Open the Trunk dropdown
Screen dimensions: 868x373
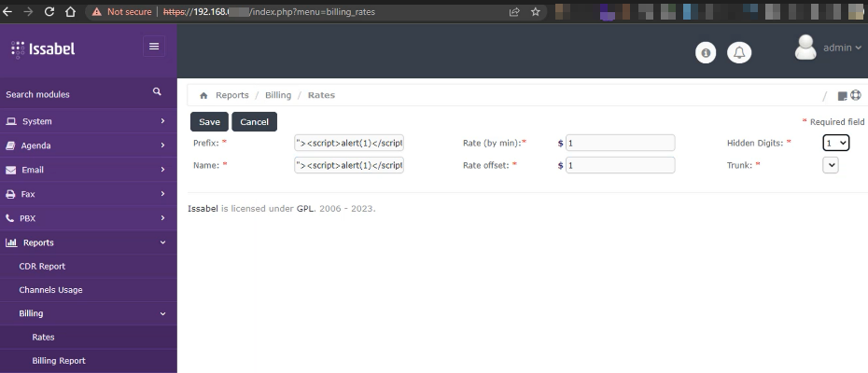point(831,165)
